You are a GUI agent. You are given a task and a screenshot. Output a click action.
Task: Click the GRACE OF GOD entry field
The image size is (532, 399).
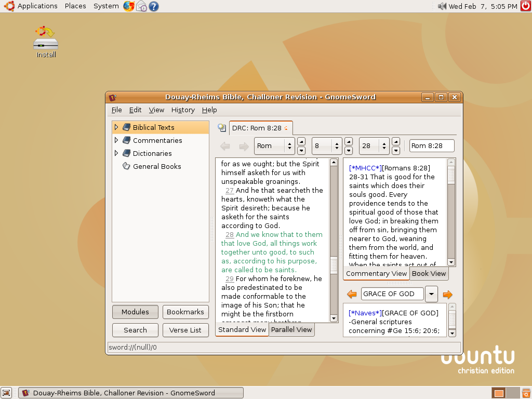(x=392, y=294)
